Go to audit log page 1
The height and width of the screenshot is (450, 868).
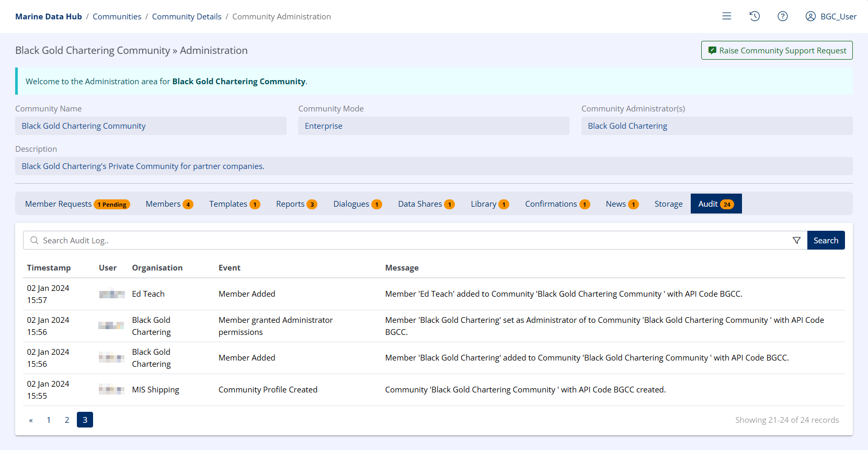[49, 420]
